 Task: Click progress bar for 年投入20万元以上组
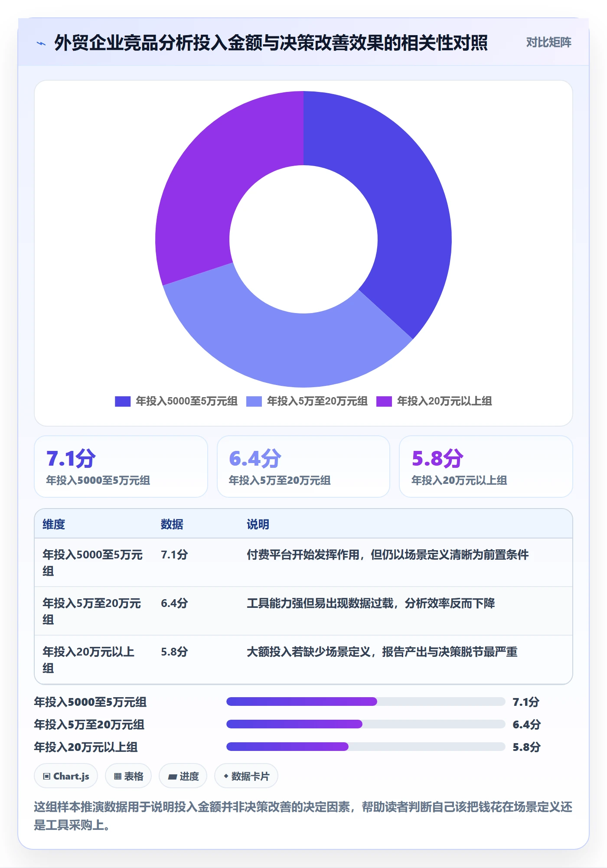[366, 747]
